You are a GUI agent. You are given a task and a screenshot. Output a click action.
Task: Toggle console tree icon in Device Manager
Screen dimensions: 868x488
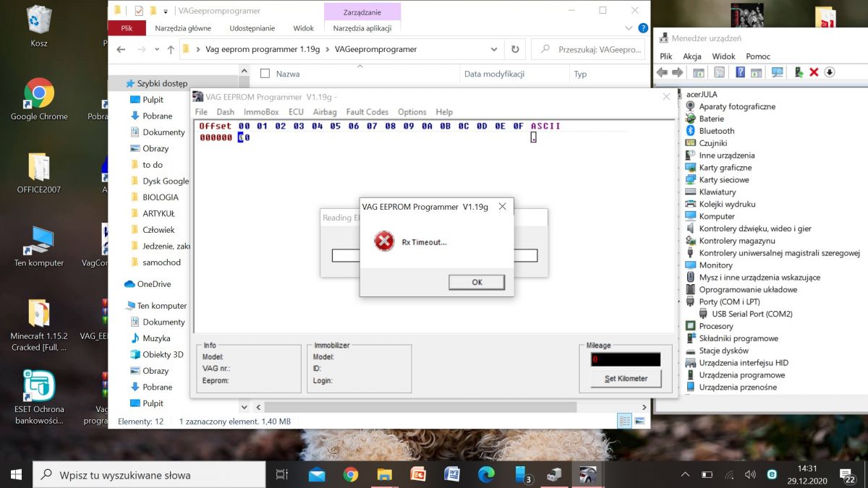click(x=699, y=72)
